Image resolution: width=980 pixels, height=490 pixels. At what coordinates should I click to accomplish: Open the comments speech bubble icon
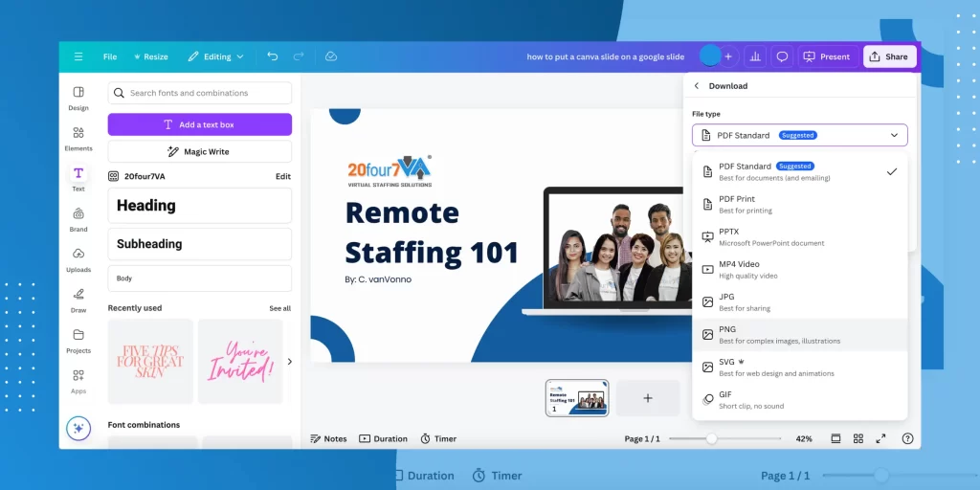coord(782,56)
